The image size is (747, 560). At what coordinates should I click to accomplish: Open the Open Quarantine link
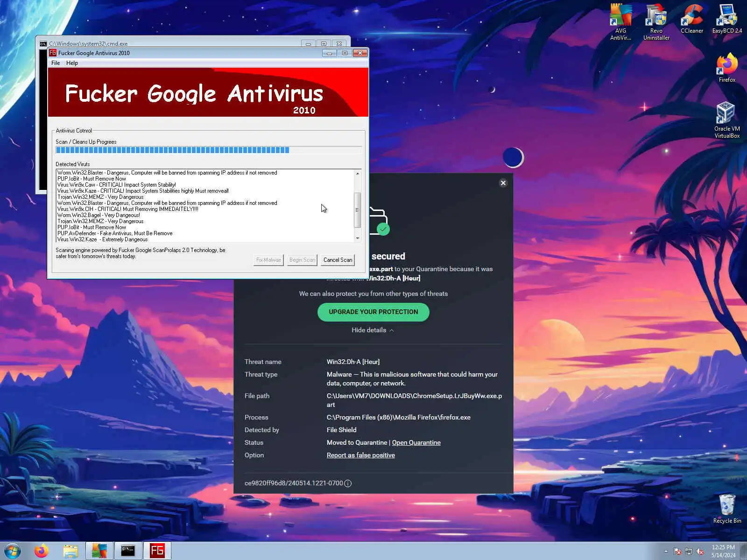click(x=416, y=442)
